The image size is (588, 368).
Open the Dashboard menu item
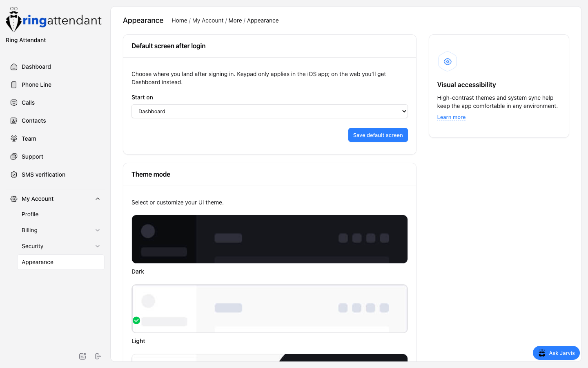pos(55,67)
